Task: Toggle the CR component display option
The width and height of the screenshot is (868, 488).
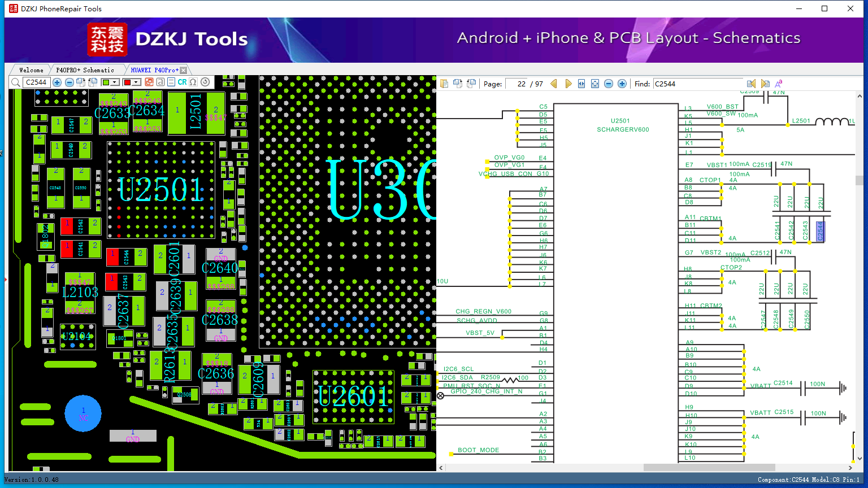Action: coord(182,82)
